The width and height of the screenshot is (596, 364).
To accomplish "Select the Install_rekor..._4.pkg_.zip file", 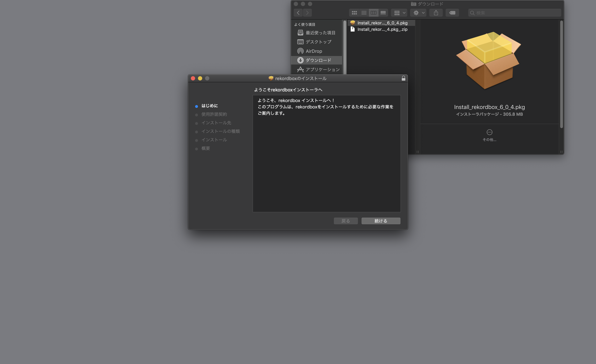I will click(382, 29).
